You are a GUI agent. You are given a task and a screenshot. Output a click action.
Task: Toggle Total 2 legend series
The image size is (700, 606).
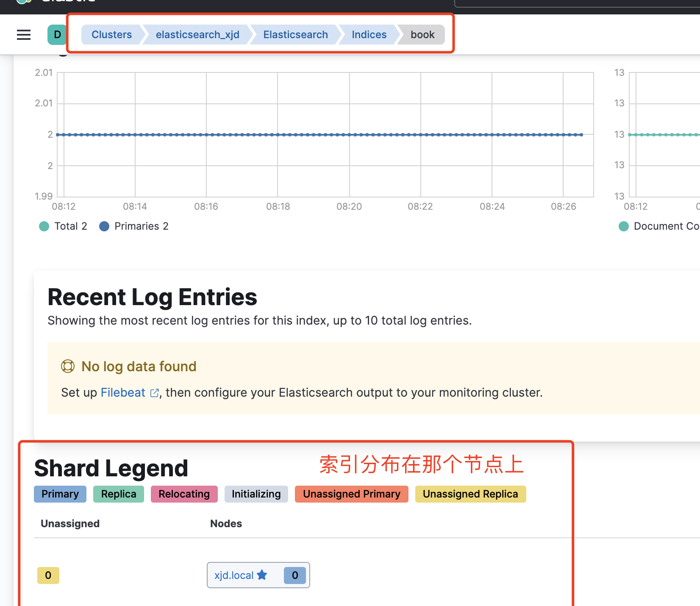click(63, 226)
